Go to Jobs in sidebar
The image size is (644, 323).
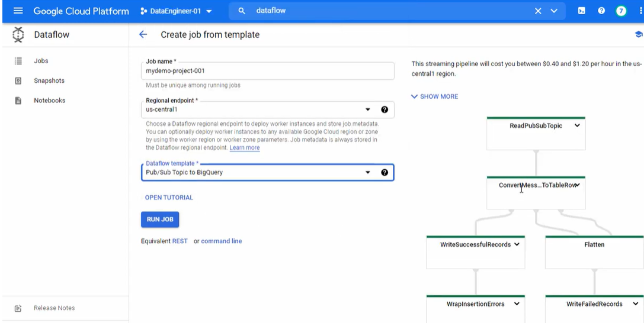41,61
